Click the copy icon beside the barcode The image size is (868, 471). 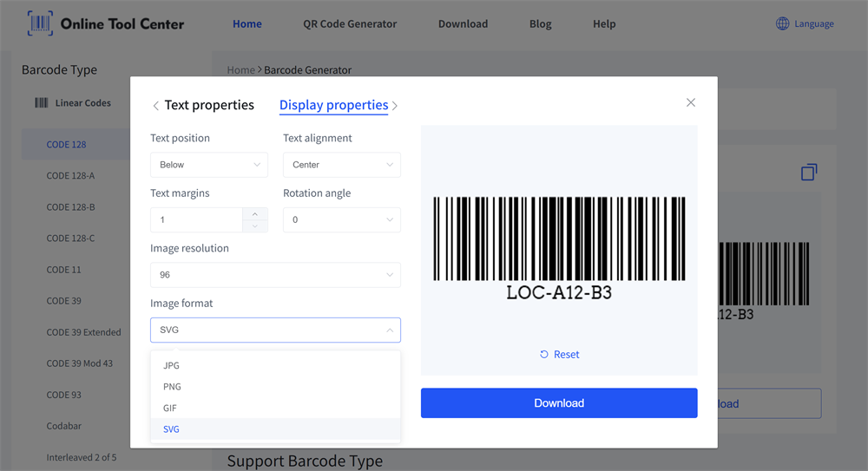click(x=809, y=173)
